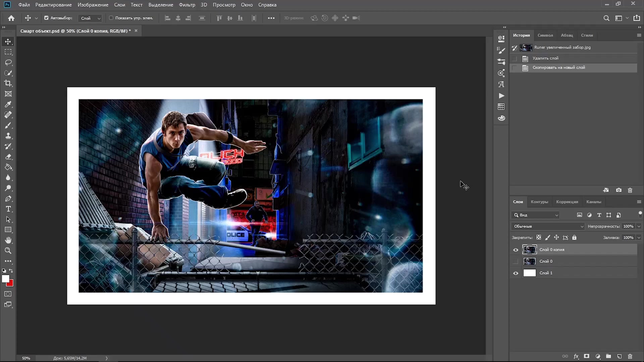Expand status bar info arrow
Image resolution: width=644 pixels, height=362 pixels.
pyautogui.click(x=107, y=358)
